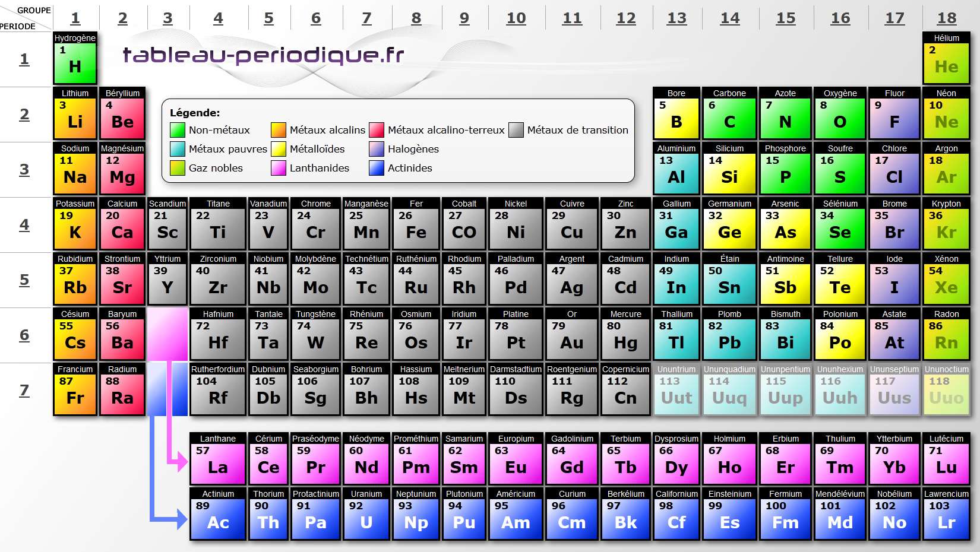
Task: Click the Actinides legend swatch
Action: 376,168
